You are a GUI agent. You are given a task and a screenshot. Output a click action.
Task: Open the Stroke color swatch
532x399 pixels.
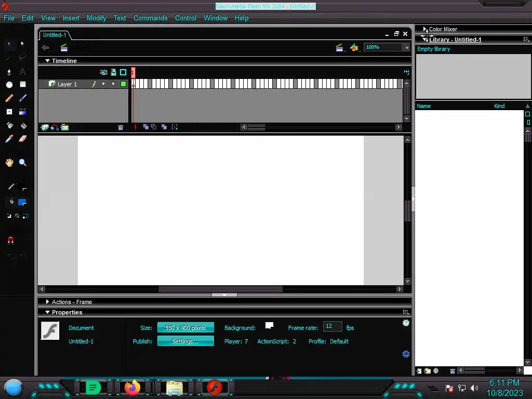[x=22, y=188]
